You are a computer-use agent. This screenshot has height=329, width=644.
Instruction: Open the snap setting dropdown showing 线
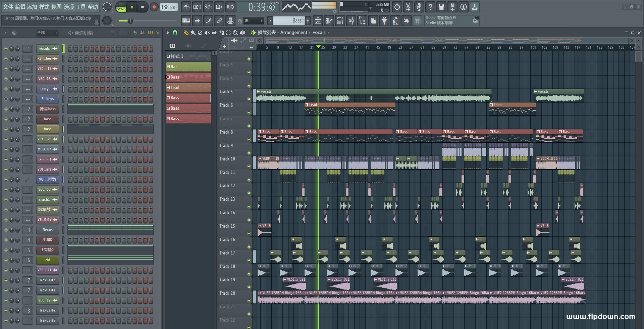click(x=253, y=21)
